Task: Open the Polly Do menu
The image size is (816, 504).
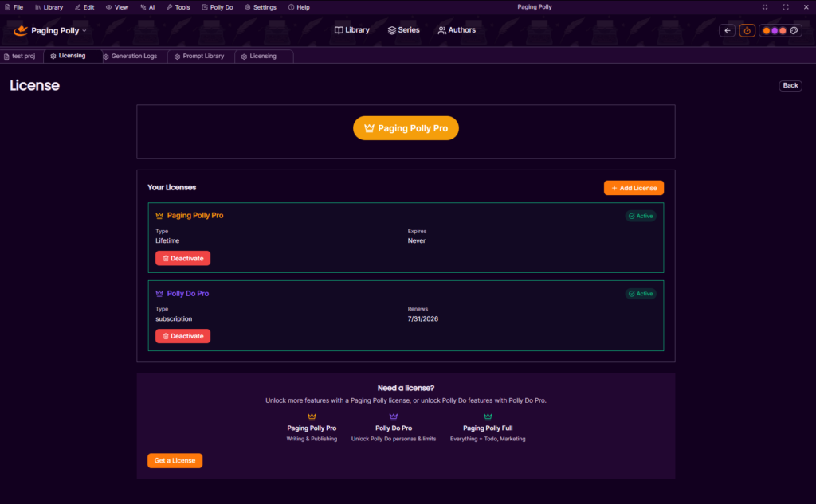Action: 217,7
